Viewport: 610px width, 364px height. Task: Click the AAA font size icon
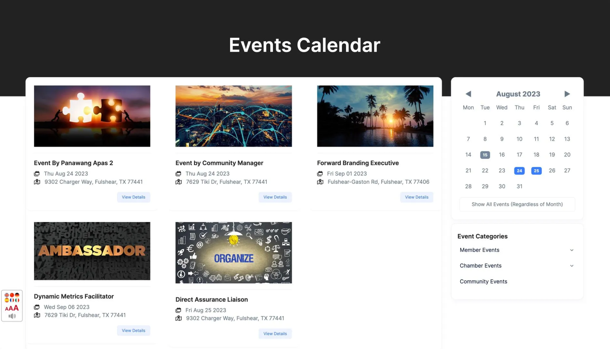coord(12,308)
